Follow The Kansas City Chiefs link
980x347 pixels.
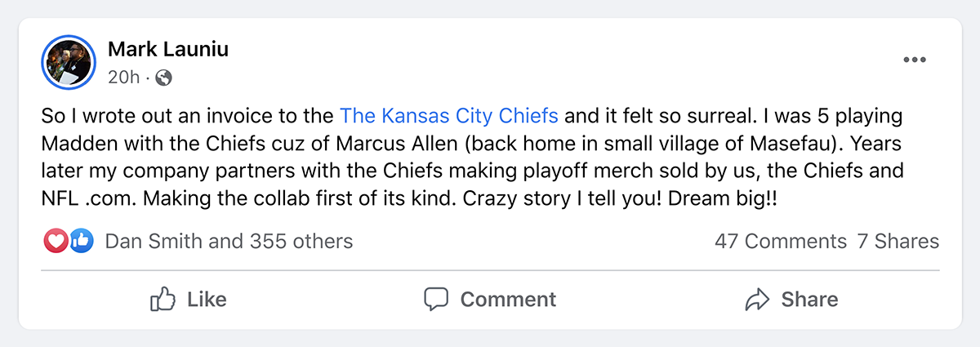click(x=448, y=115)
